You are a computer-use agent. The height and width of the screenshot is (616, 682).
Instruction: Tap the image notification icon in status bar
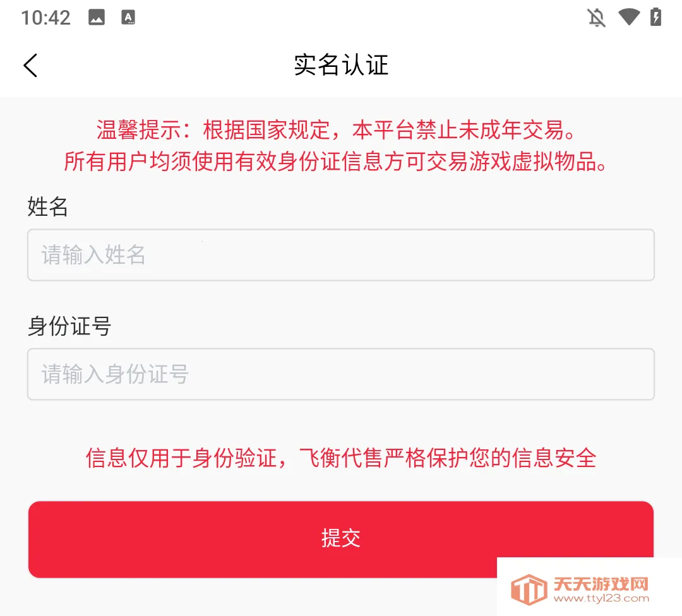pyautogui.click(x=97, y=18)
